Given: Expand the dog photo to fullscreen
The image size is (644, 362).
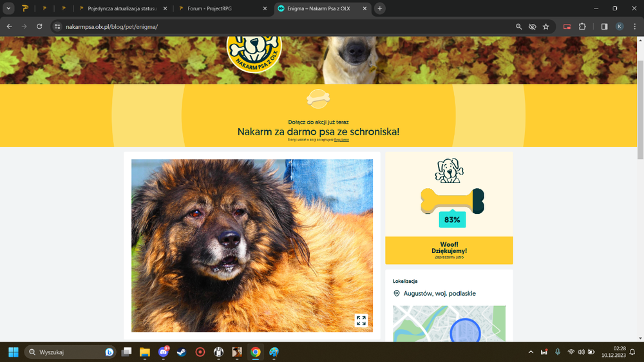Looking at the screenshot, I should (361, 321).
